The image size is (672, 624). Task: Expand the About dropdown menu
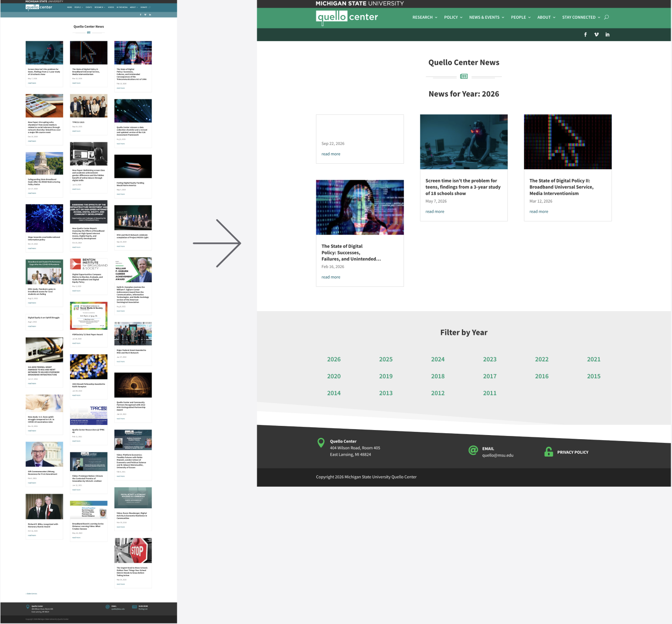pos(547,17)
